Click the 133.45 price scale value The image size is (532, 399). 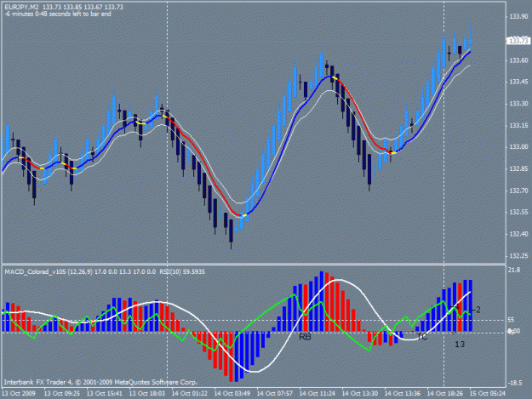[x=518, y=82]
